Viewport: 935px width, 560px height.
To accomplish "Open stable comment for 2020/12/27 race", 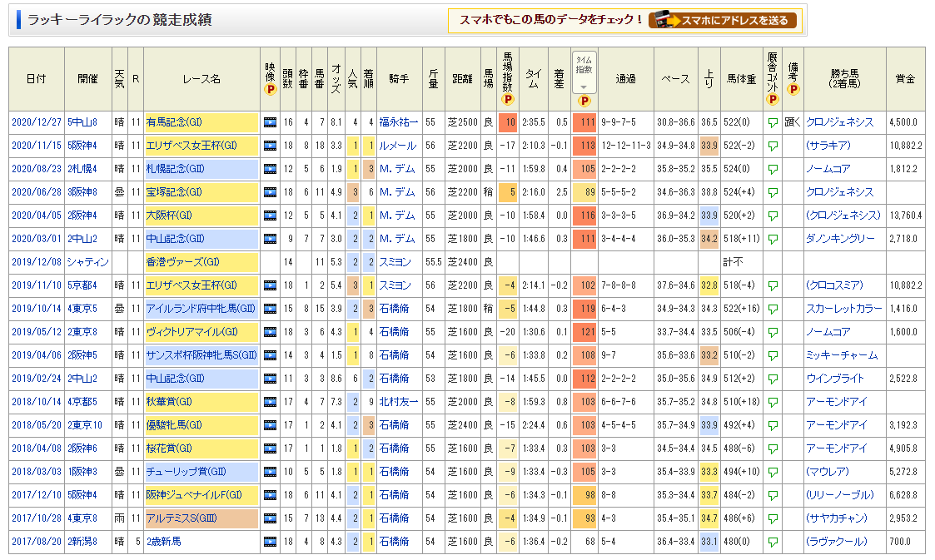I will click(x=773, y=122).
